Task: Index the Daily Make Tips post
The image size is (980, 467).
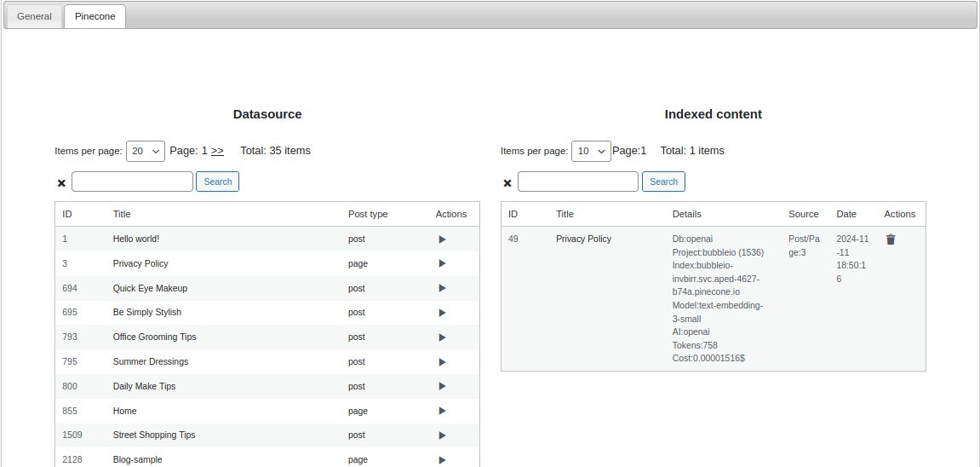Action: (x=442, y=387)
